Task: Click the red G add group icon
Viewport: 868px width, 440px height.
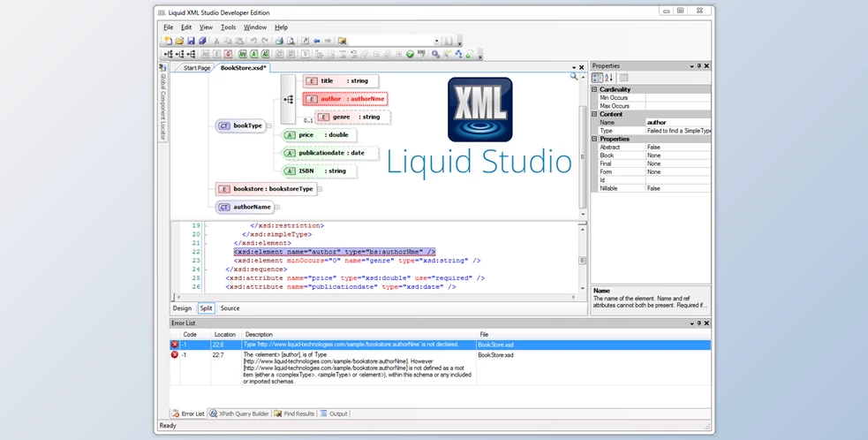Action: [228, 54]
